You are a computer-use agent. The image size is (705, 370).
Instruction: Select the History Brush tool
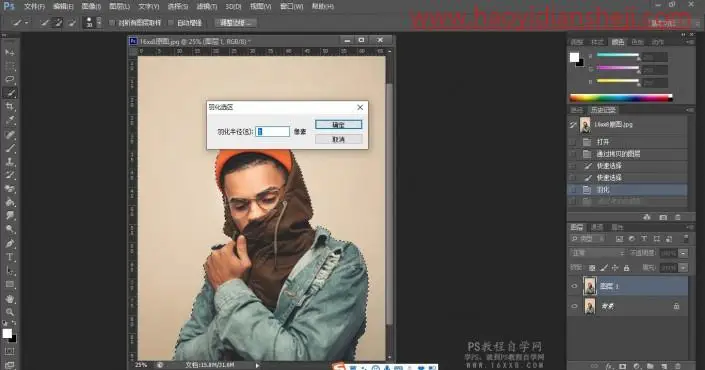(x=10, y=175)
